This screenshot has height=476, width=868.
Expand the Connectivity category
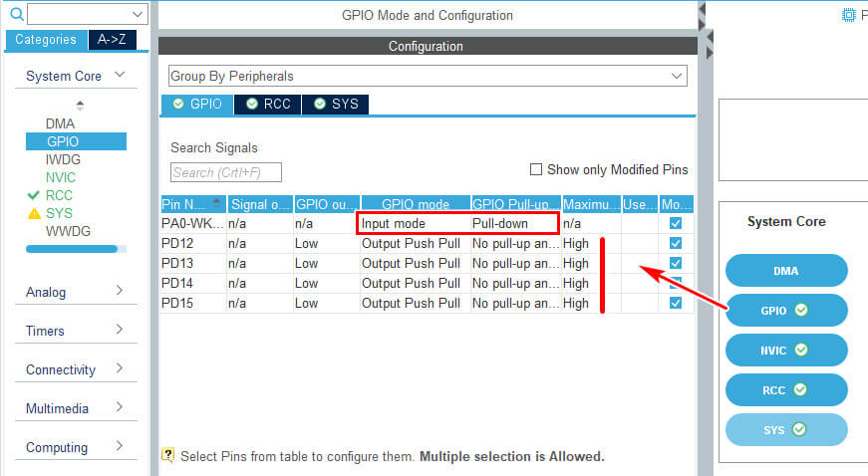point(76,369)
